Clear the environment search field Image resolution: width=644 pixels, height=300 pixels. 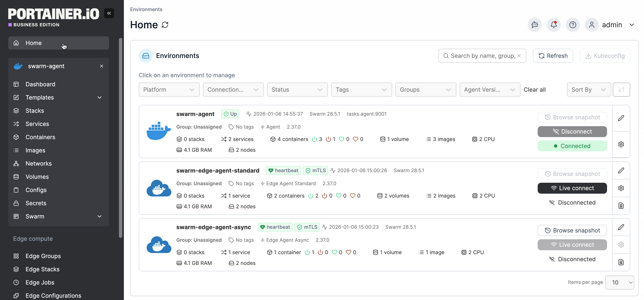pos(519,56)
